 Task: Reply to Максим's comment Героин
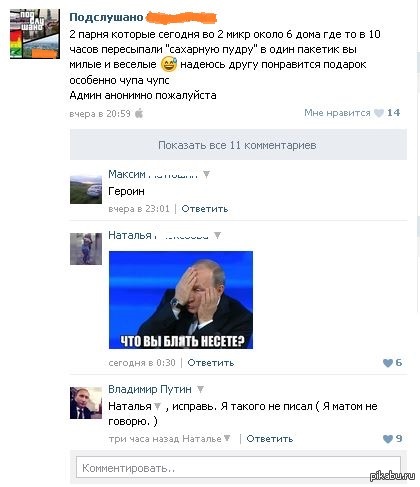[x=205, y=209]
